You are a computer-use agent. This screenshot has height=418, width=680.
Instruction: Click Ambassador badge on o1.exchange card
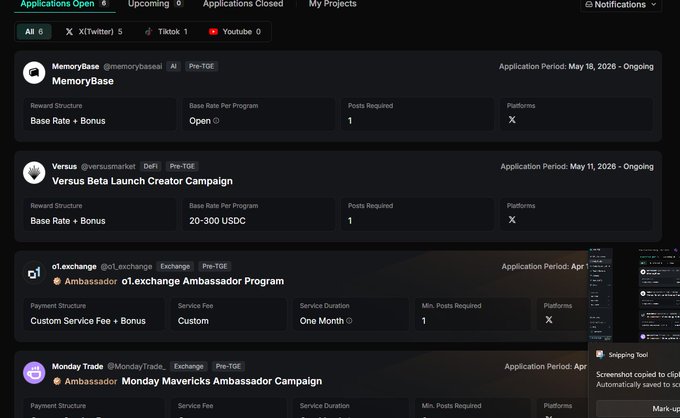[x=85, y=281]
